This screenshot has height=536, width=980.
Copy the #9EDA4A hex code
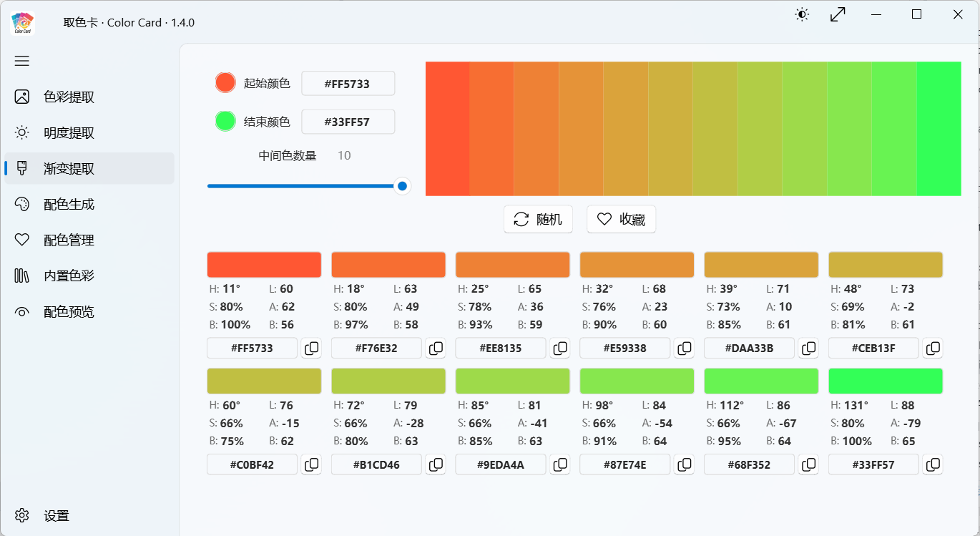(560, 465)
